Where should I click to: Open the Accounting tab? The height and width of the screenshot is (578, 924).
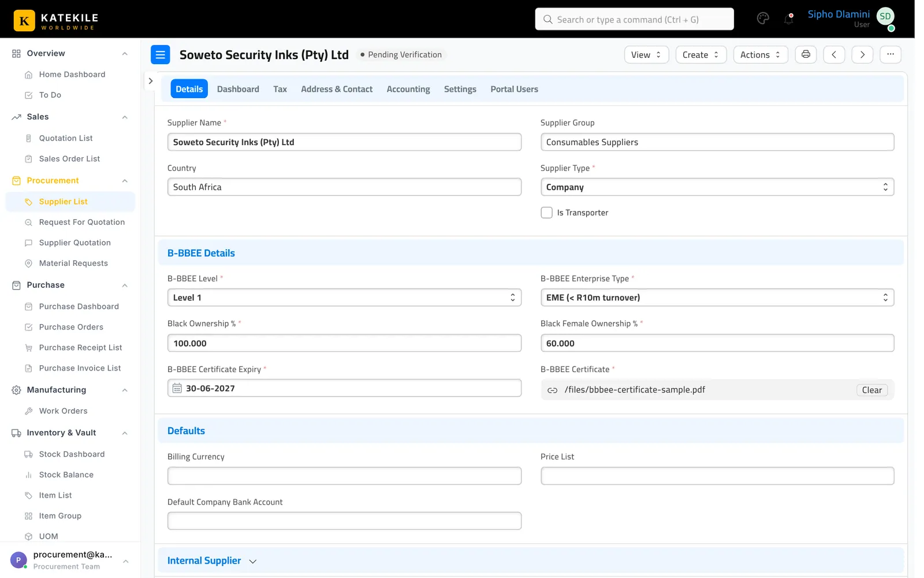pos(408,89)
